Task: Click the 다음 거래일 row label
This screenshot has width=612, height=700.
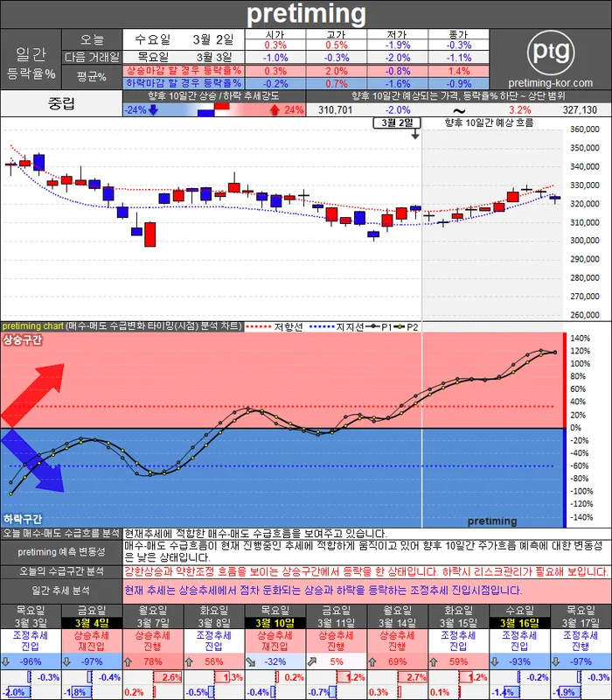Action: 92,57
